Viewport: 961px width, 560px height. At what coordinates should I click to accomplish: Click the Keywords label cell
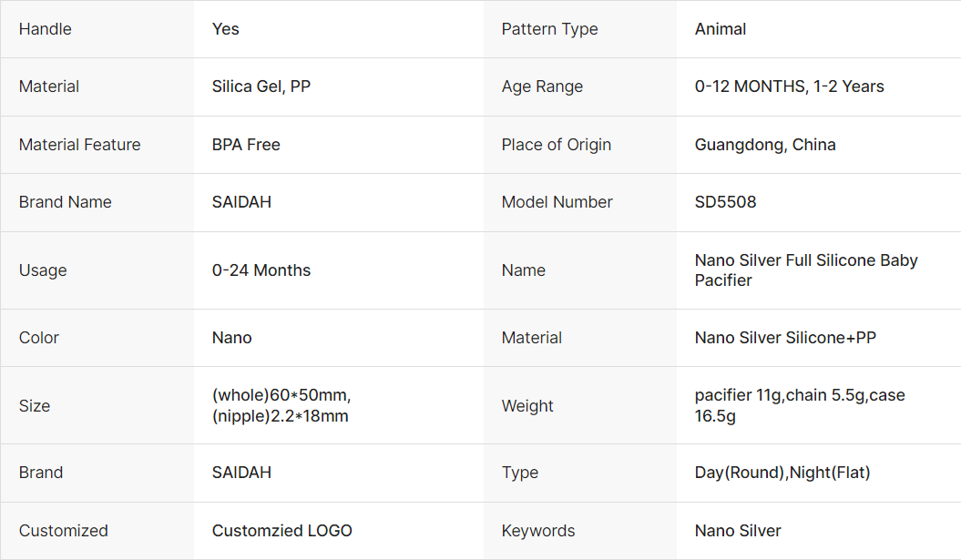point(538,531)
